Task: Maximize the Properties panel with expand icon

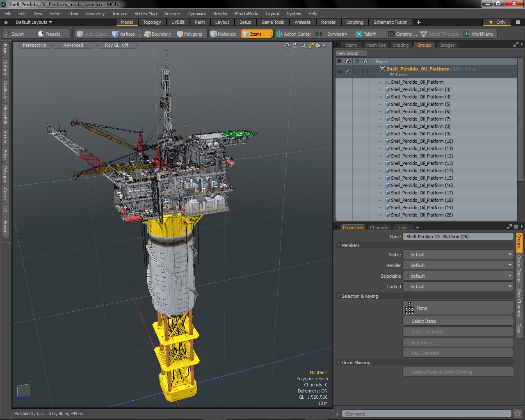Action: point(509,227)
